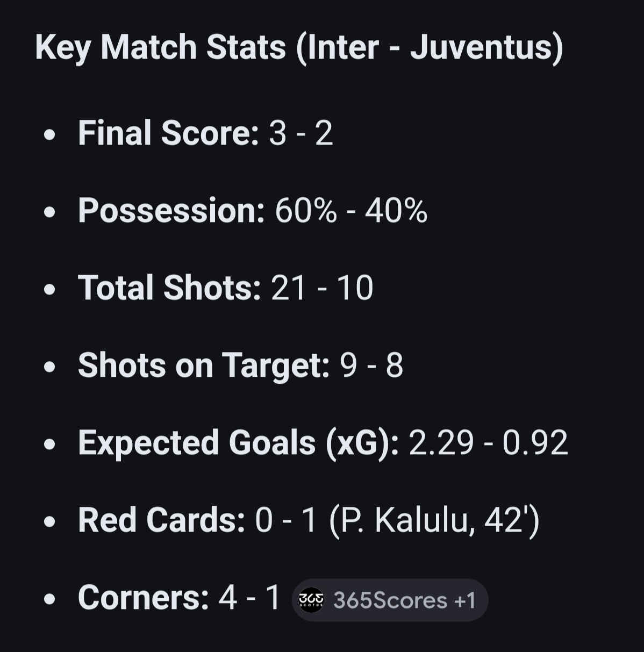The width and height of the screenshot is (644, 652).
Task: Click the 0 - 1 red cards value
Action: click(x=285, y=520)
